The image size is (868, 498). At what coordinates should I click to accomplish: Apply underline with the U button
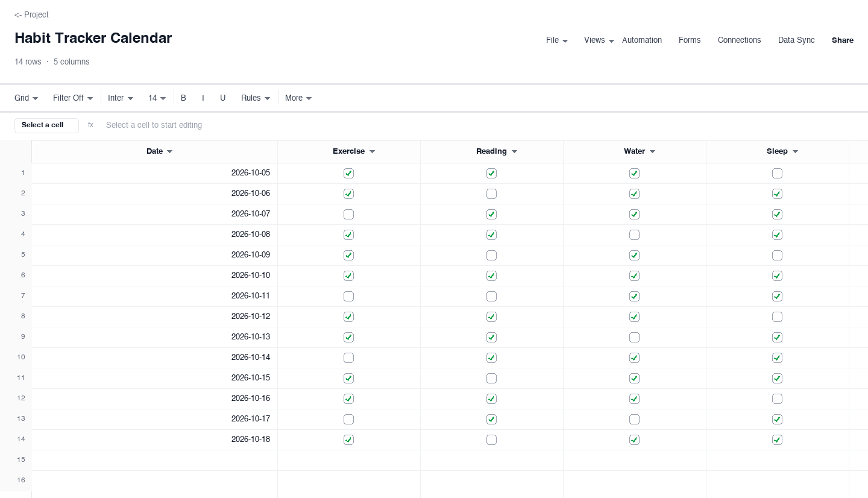[222, 98]
